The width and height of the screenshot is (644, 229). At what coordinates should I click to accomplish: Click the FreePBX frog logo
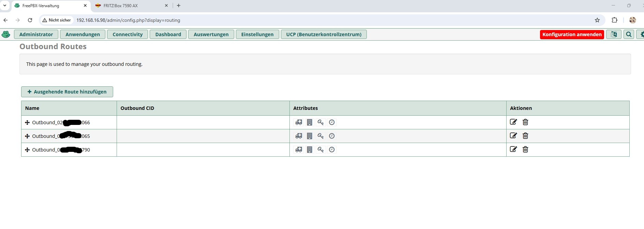(x=6, y=34)
